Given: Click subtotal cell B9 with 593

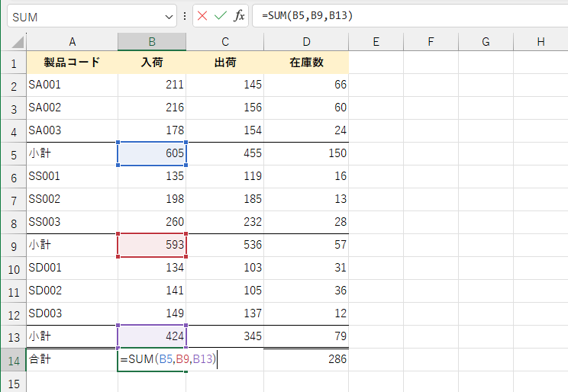Looking at the screenshot, I should click(x=152, y=245).
